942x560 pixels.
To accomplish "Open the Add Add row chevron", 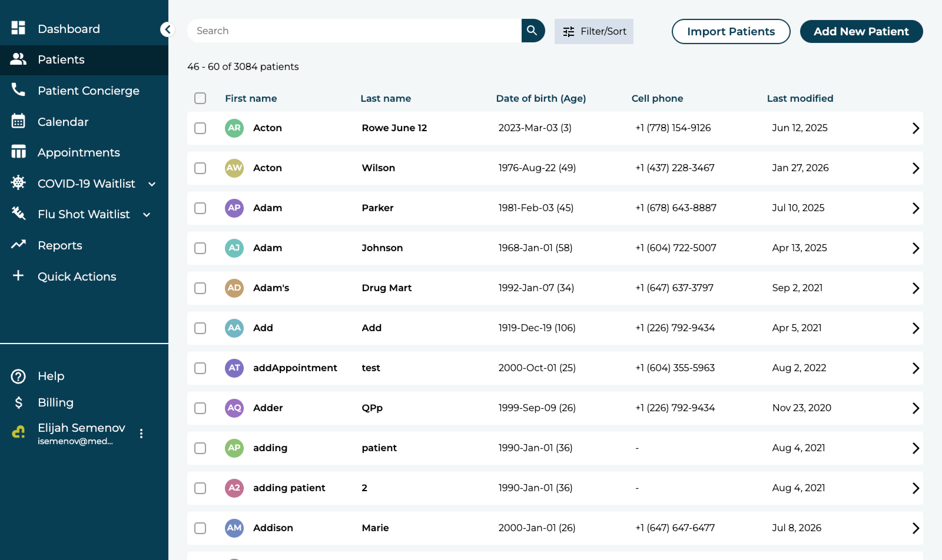I will tap(916, 328).
